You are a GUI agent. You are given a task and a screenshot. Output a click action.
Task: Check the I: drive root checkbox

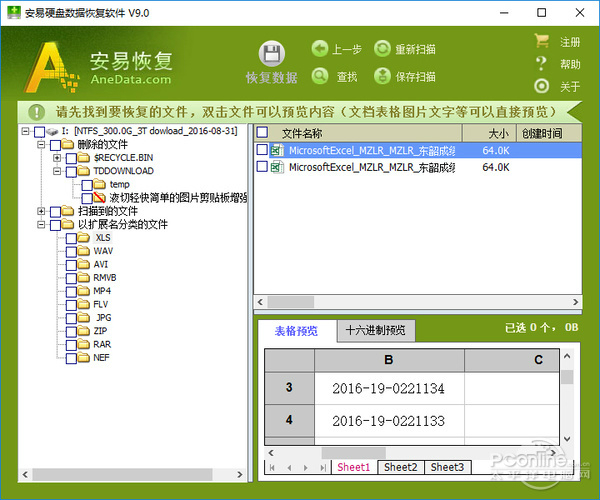[39, 132]
